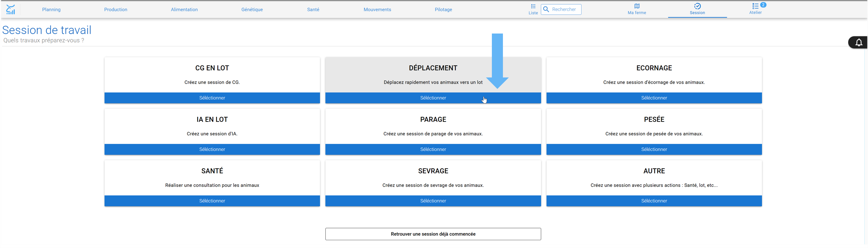Select the Déplacement session
The image size is (868, 248).
pos(433,98)
